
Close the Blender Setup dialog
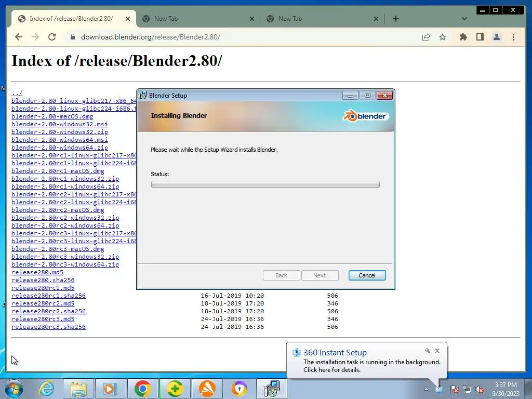(x=385, y=96)
